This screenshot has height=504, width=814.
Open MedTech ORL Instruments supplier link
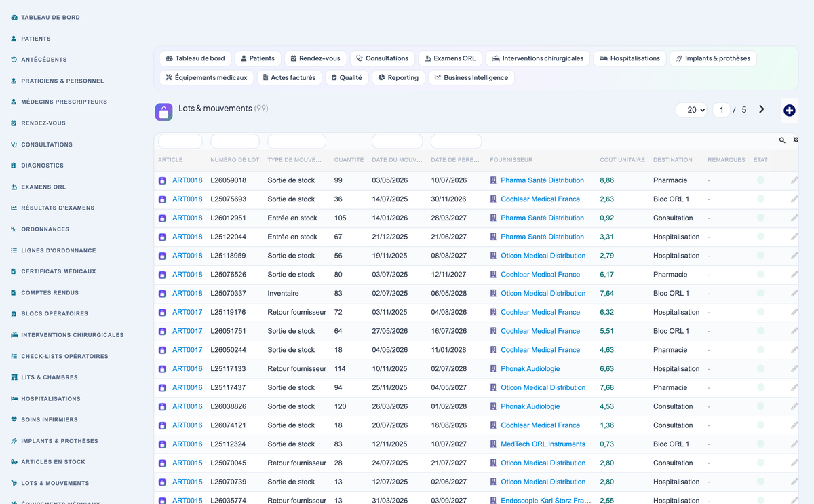(543, 444)
